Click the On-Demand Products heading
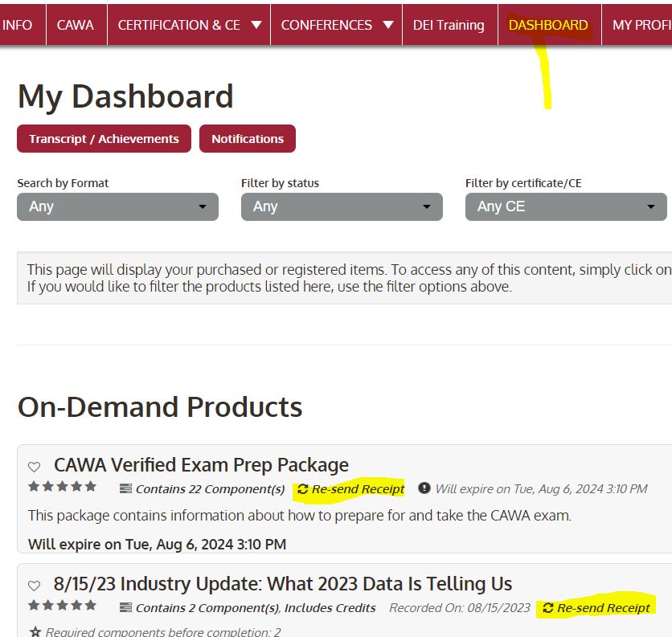 click(160, 407)
